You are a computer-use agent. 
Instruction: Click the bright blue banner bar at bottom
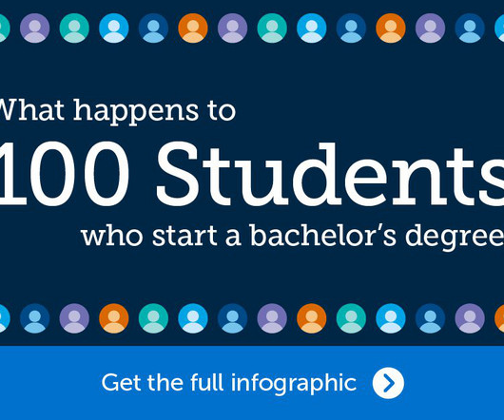click(x=252, y=383)
